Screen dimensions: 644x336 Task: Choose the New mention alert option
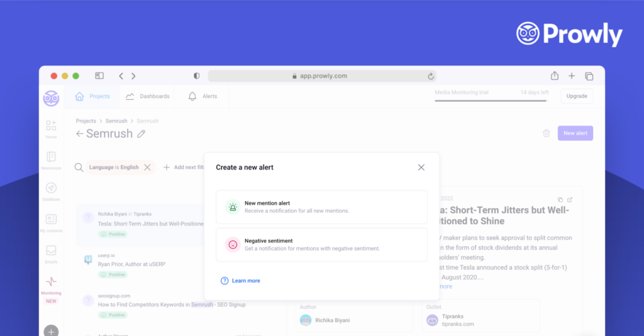coord(321,207)
